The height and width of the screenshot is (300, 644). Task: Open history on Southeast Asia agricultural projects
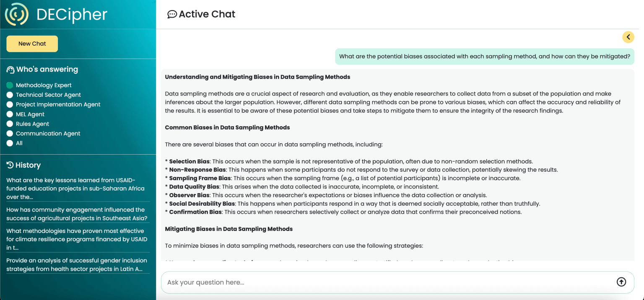coord(78,214)
